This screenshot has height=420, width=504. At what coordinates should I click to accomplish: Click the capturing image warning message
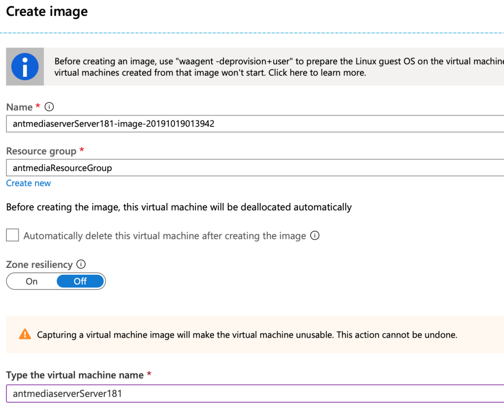tap(247, 335)
